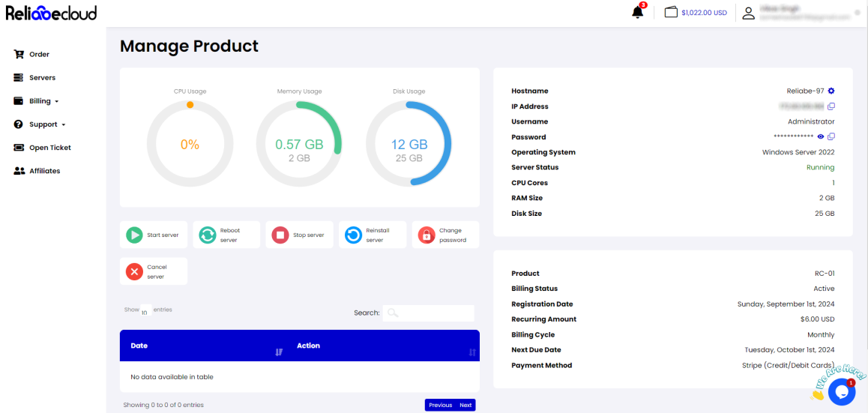Click the Cancel server X icon

pos(134,271)
